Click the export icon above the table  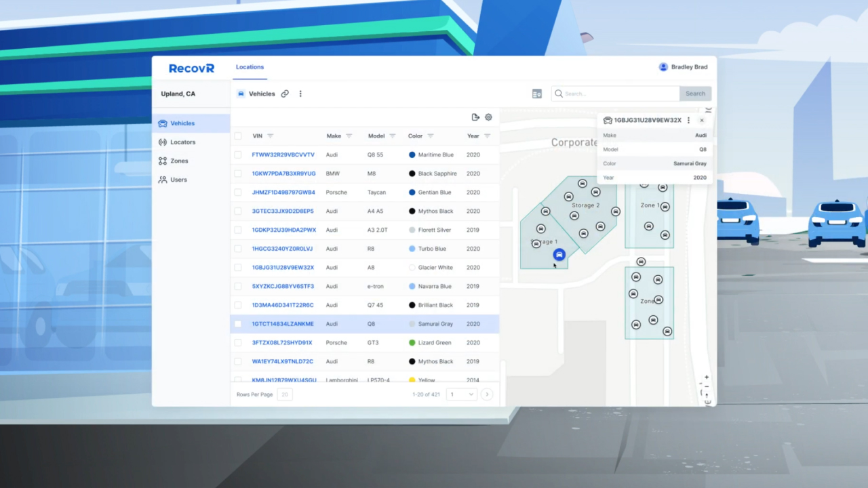pos(475,117)
